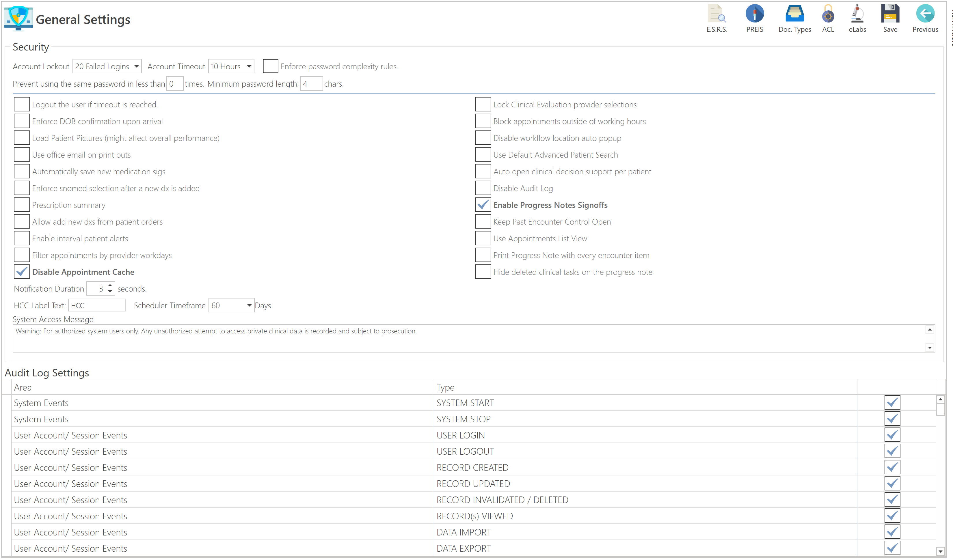
Task: Click the Area column header
Action: 23,388
